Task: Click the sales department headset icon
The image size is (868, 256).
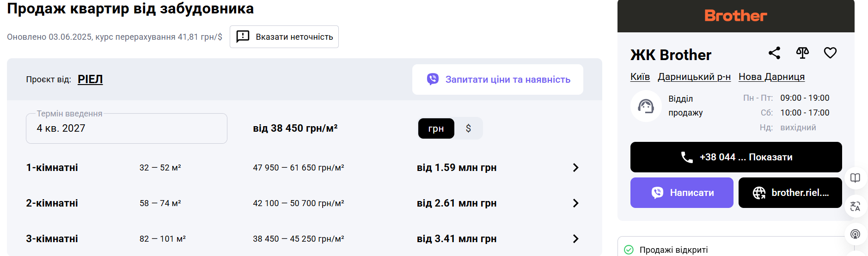Action: 646,106
